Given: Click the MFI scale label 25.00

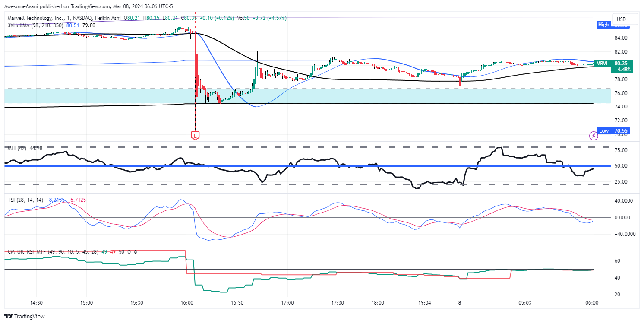Looking at the screenshot, I should tap(621, 182).
